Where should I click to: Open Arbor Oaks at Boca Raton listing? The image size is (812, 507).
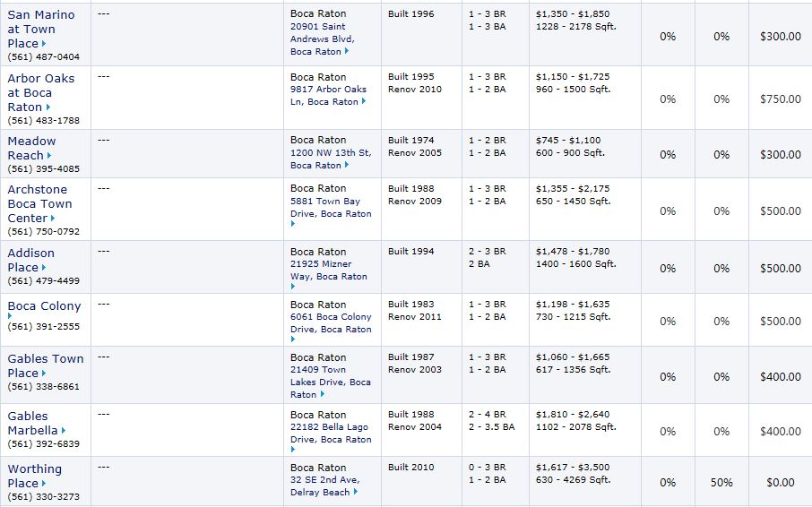[41, 92]
